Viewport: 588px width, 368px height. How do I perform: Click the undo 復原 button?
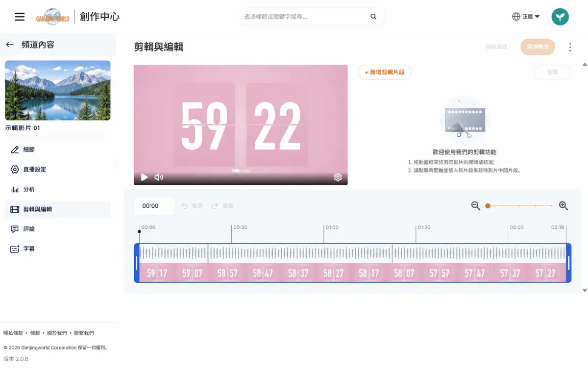click(x=192, y=206)
